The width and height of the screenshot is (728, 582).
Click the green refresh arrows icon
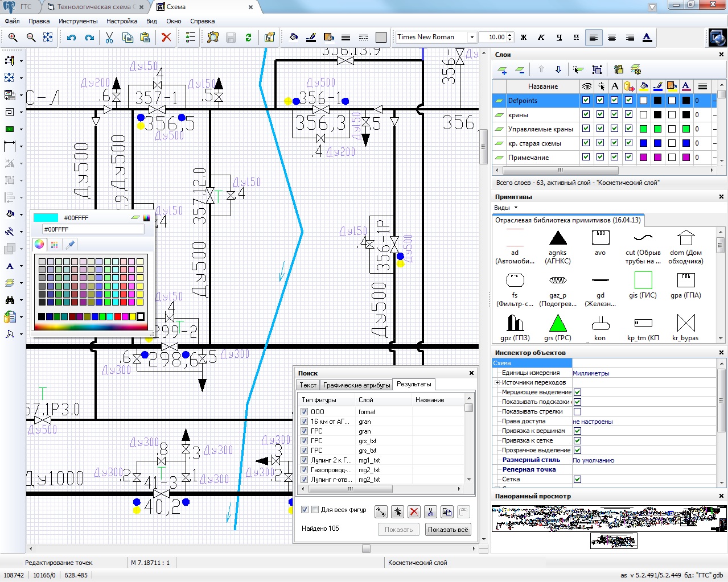(x=248, y=38)
